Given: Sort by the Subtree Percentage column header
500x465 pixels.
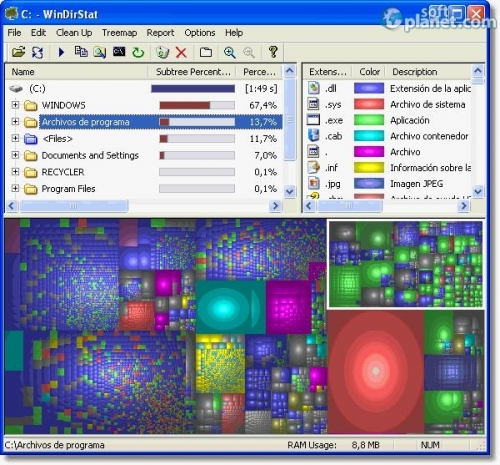Looking at the screenshot, I should [x=192, y=72].
